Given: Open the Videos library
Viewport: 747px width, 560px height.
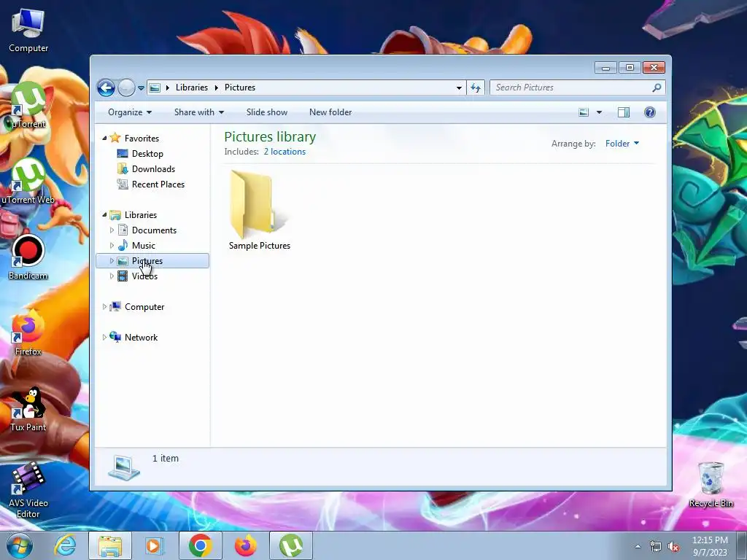Looking at the screenshot, I should tap(144, 276).
